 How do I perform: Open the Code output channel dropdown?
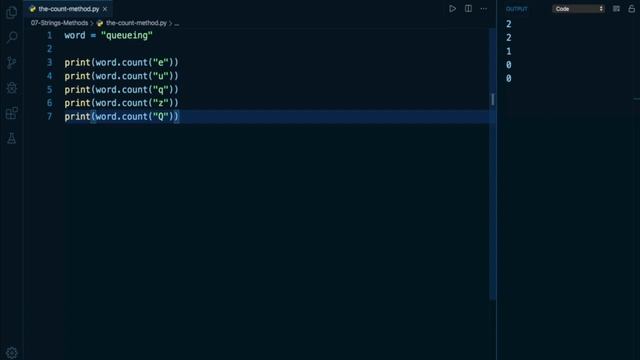point(578,9)
